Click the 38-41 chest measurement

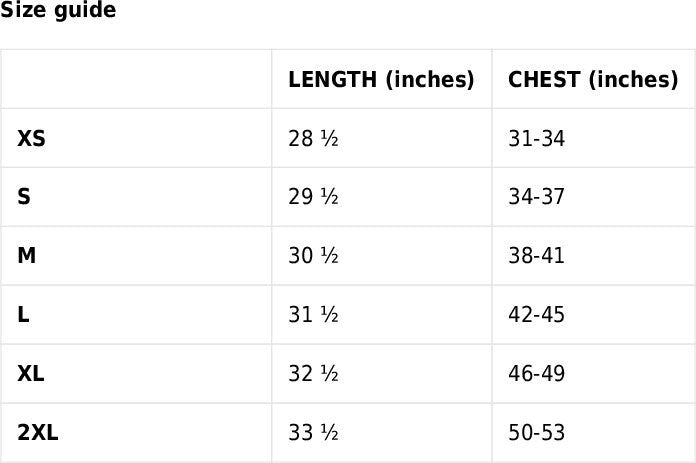point(536,256)
